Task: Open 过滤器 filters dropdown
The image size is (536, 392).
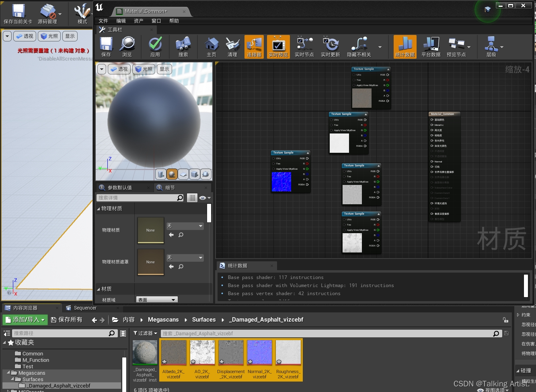Action: (146, 333)
